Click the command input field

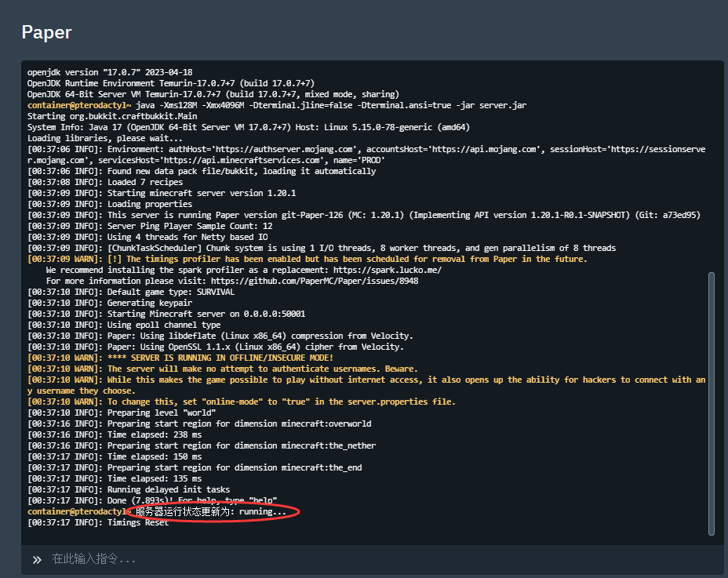tap(373, 559)
